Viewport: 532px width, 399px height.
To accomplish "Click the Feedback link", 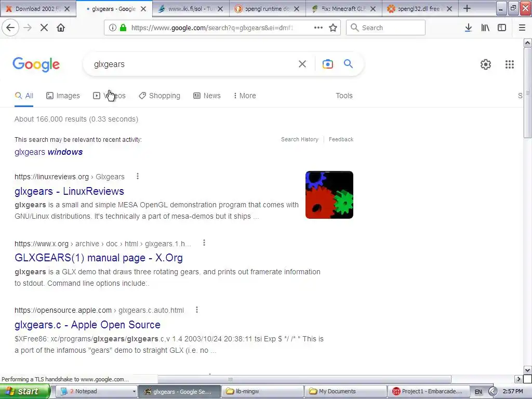I will [x=341, y=139].
